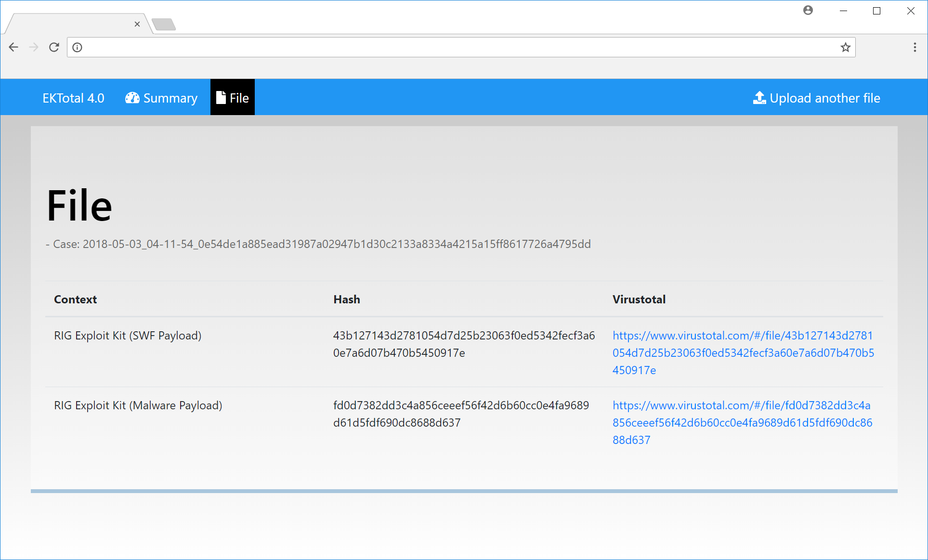Open a new browser tab

(x=164, y=24)
